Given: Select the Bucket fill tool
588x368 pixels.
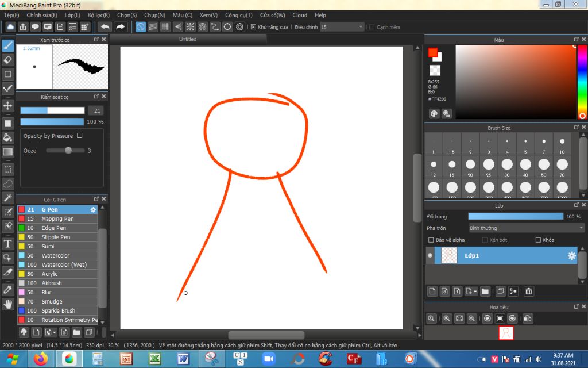Looking at the screenshot, I should (x=8, y=137).
